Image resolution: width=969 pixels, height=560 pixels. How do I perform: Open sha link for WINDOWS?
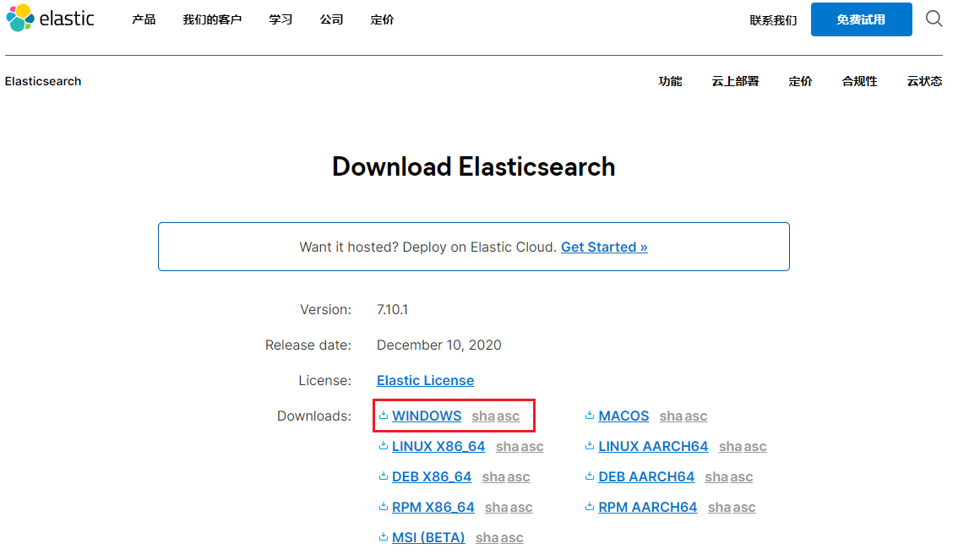coord(483,416)
